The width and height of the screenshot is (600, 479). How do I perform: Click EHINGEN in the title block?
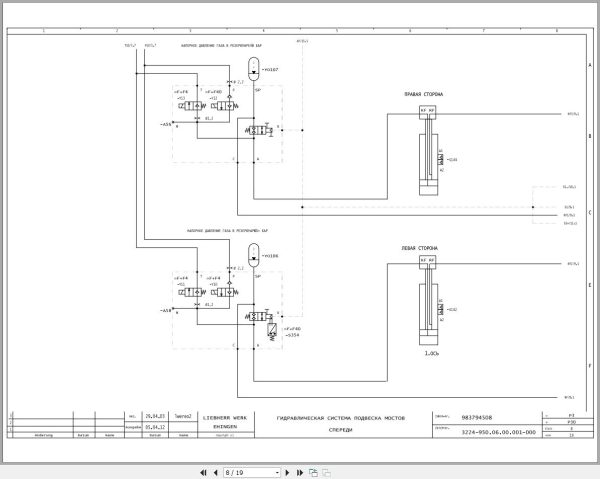tap(225, 426)
